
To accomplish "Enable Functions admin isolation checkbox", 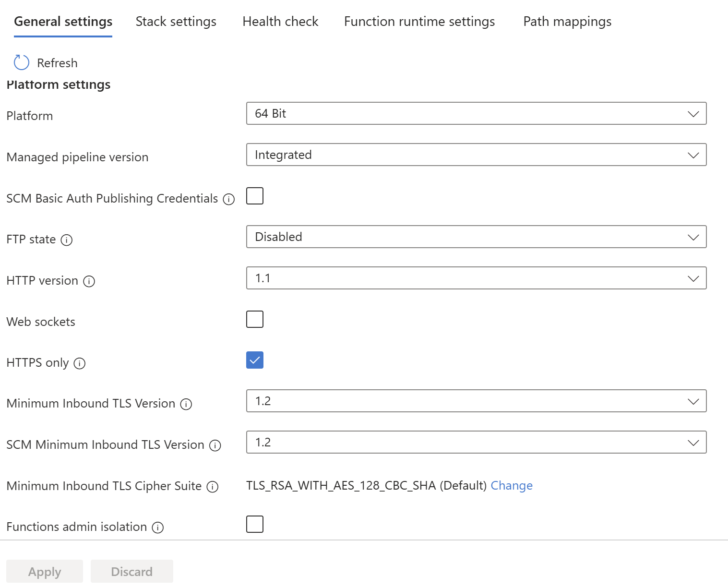I will click(255, 524).
